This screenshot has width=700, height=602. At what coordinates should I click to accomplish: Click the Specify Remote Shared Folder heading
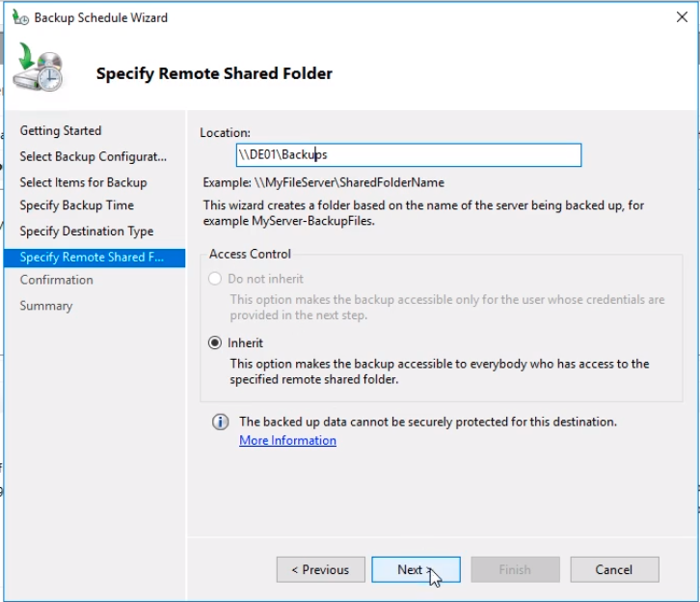pyautogui.click(x=214, y=73)
